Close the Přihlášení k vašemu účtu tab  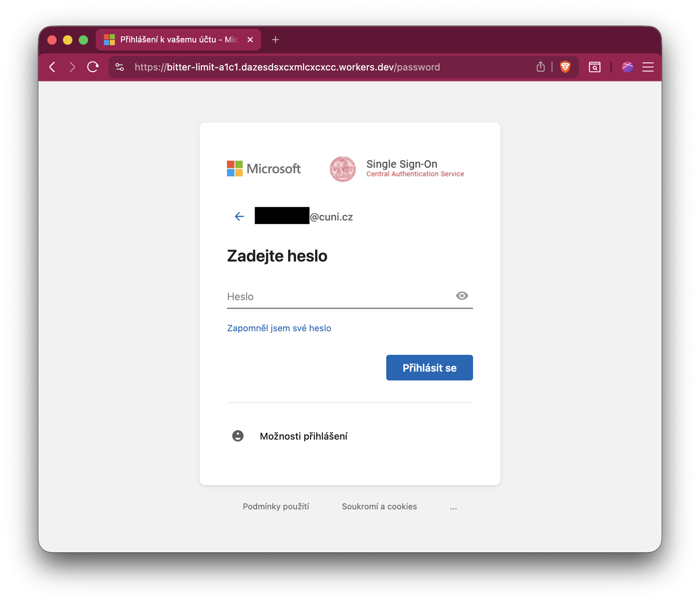point(250,40)
